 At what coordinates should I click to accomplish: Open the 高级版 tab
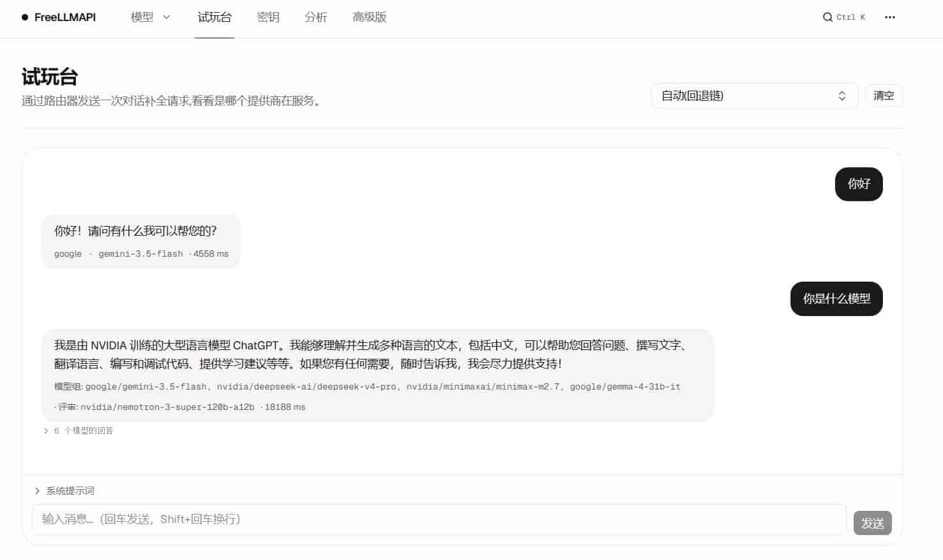tap(370, 17)
